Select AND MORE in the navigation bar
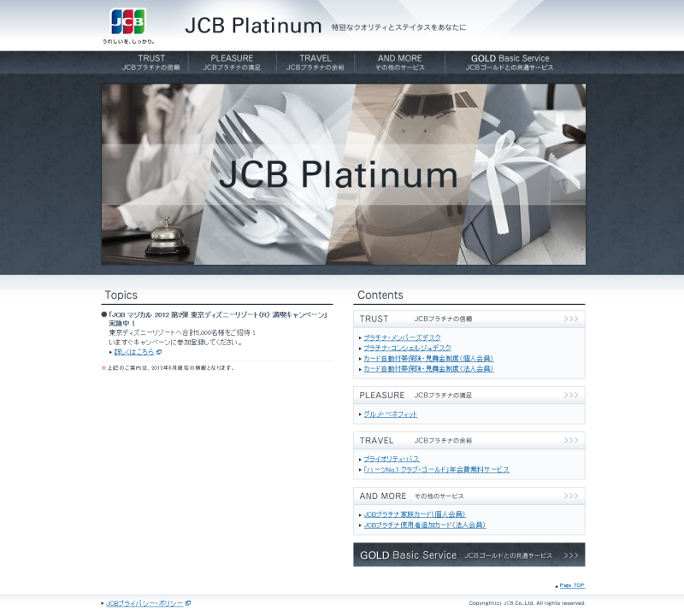684x616 pixels. [399, 62]
